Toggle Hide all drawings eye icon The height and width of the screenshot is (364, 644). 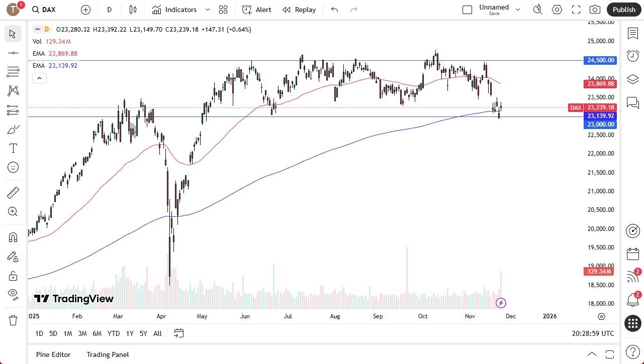13,295
